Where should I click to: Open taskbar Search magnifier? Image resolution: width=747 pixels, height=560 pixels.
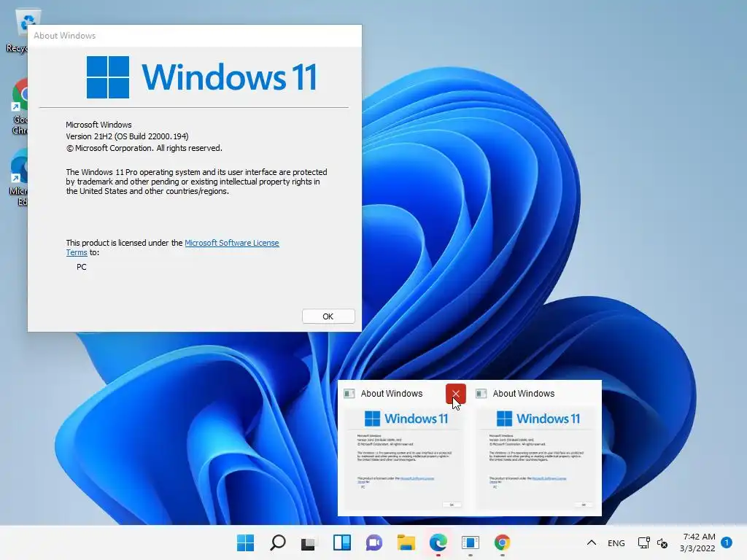[278, 542]
